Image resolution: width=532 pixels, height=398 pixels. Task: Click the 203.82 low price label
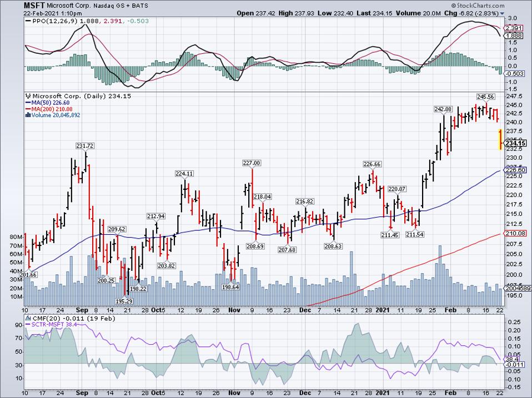pyautogui.click(x=166, y=266)
